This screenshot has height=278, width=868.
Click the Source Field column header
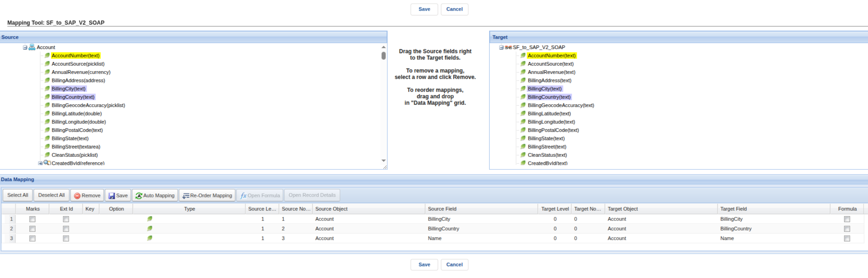(481, 209)
